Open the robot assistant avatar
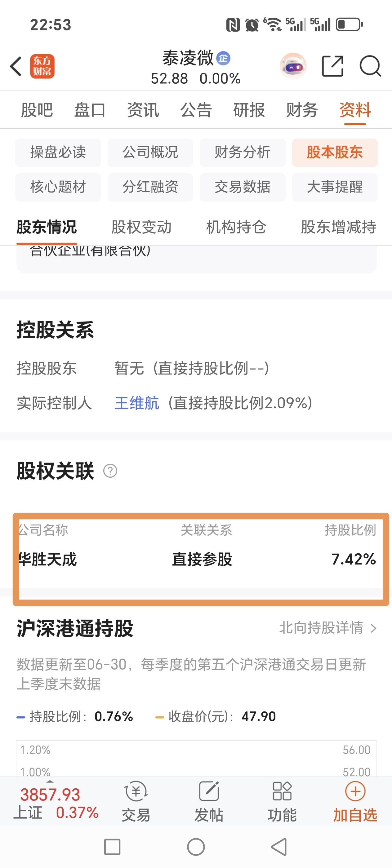The width and height of the screenshot is (392, 868). [x=293, y=66]
